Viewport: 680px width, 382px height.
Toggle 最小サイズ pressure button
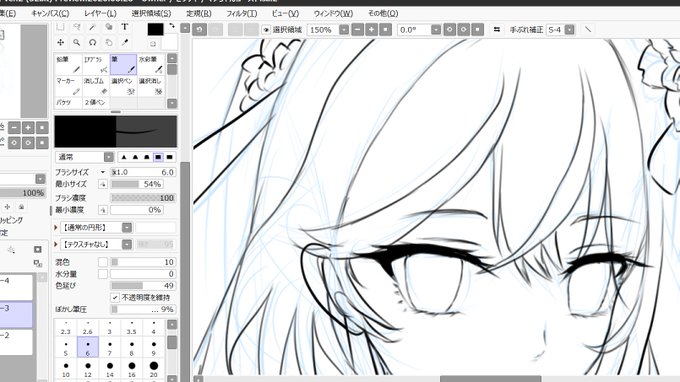click(x=103, y=184)
